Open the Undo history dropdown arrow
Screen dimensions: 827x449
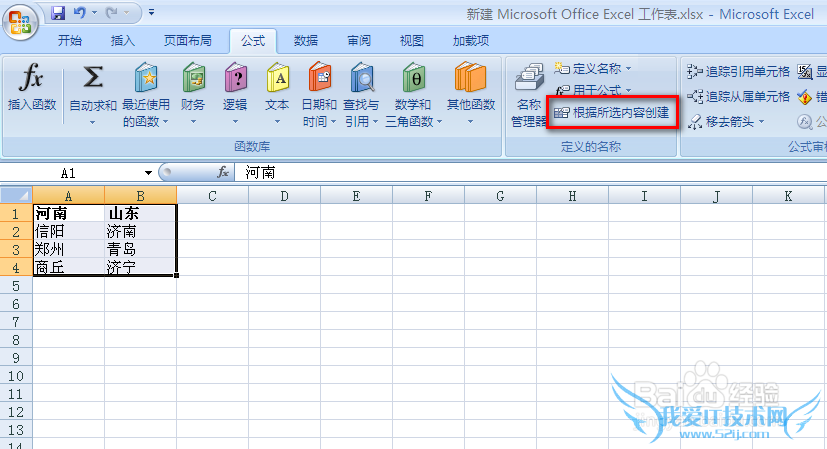94,13
